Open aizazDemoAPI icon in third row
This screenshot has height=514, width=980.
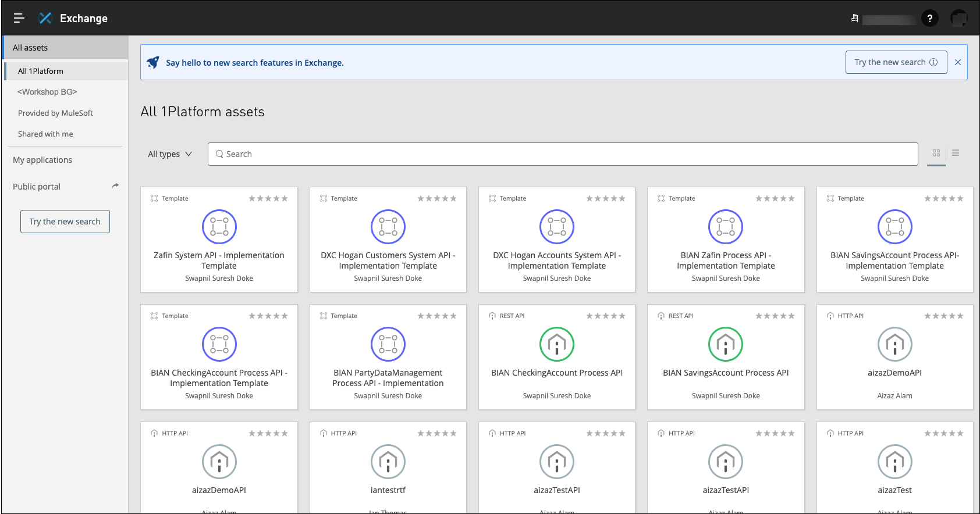click(x=219, y=462)
